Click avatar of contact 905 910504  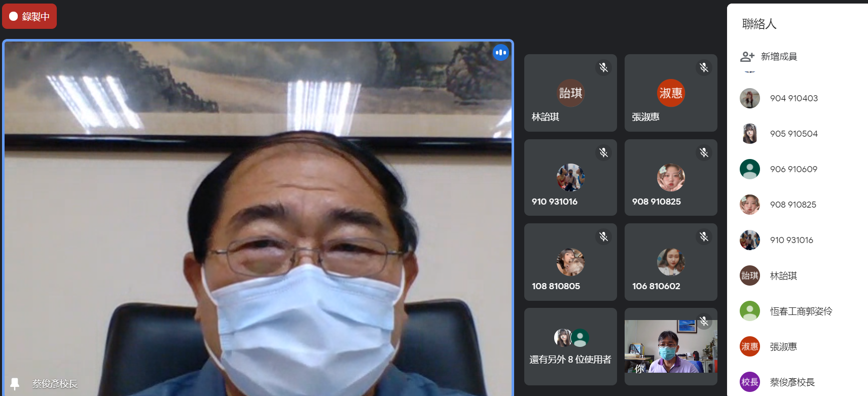coord(750,134)
